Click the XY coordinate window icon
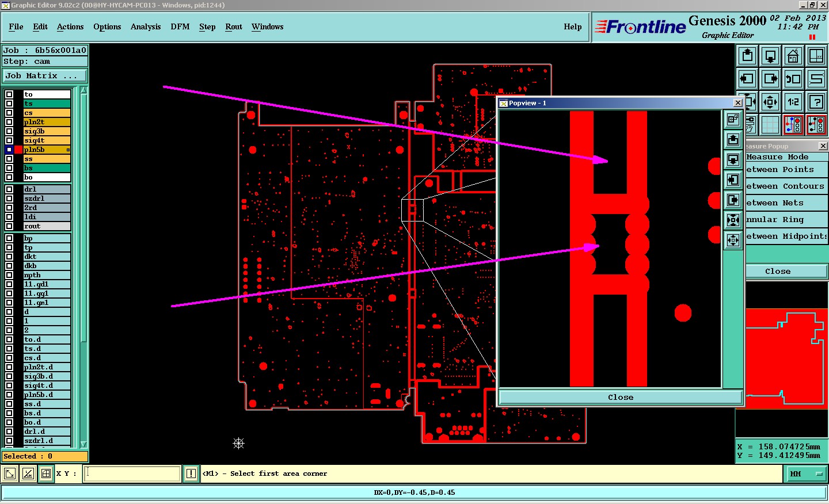 [816, 56]
